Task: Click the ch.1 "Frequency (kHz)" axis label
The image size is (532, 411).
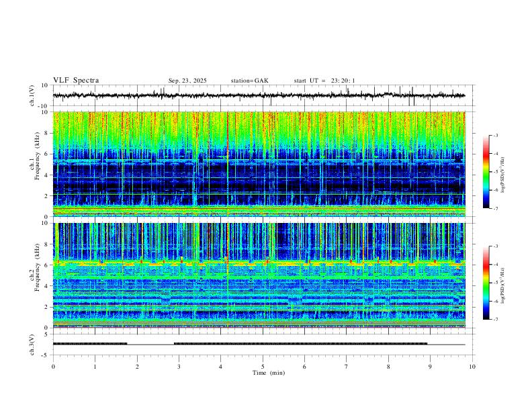Action: (37, 156)
